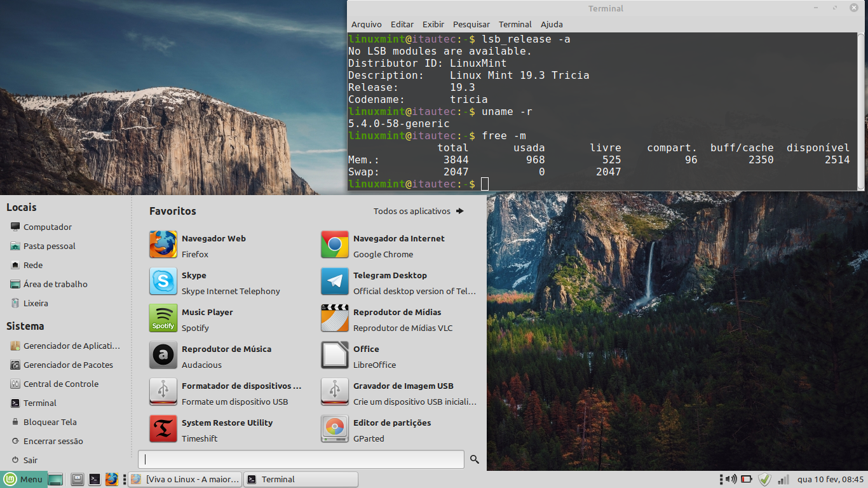
Task: Launch Spotify Music Player
Action: pos(226,319)
